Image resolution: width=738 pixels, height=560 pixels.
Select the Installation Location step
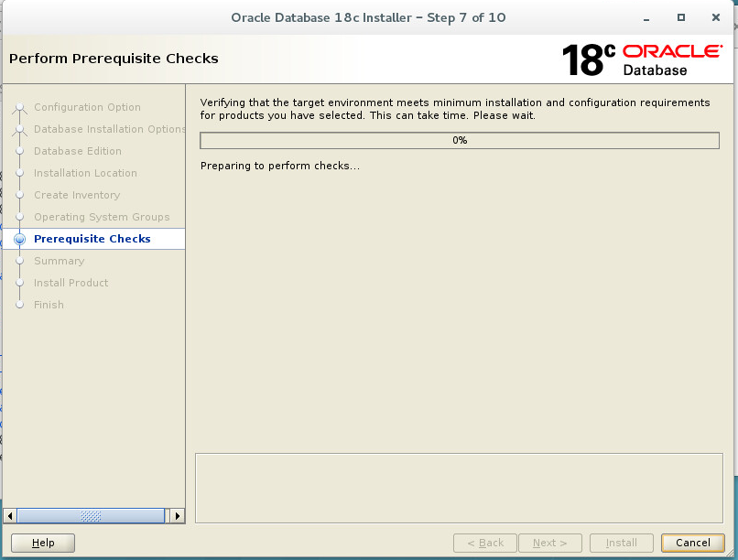pyautogui.click(x=85, y=173)
